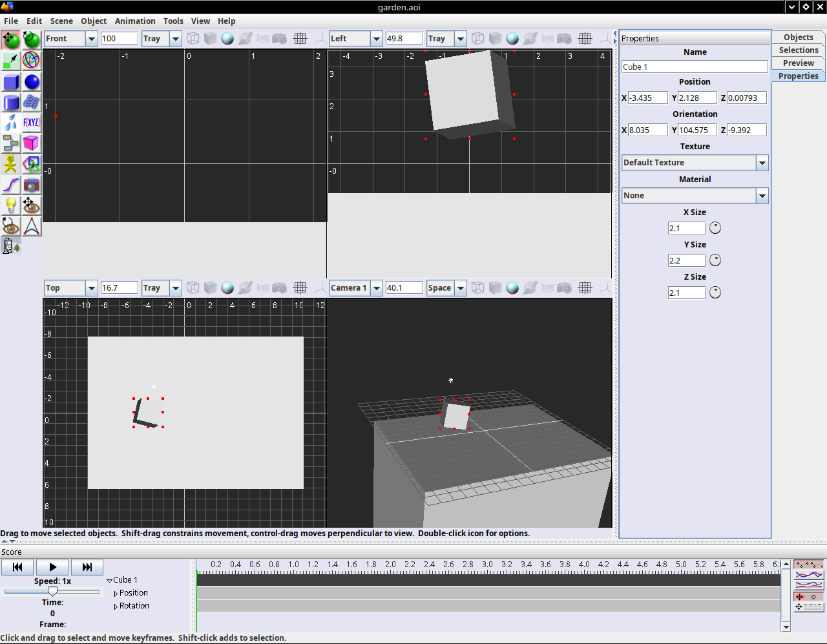Viewport: 827px width, 644px height.
Task: Select the Create Cylinder tool
Action: coord(11,103)
